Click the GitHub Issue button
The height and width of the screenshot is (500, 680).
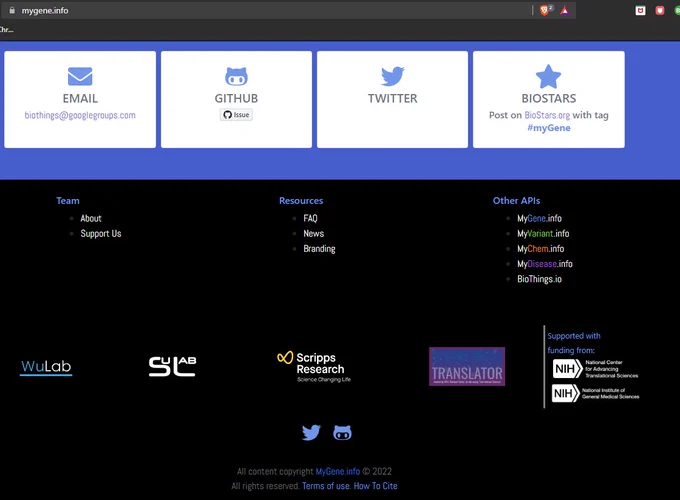[236, 115]
